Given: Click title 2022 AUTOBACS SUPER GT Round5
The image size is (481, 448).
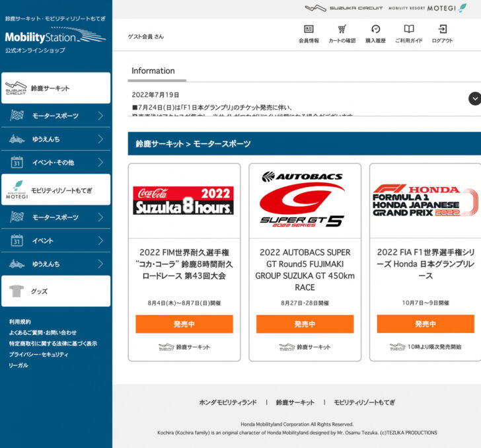Looking at the screenshot, I should point(305,270).
